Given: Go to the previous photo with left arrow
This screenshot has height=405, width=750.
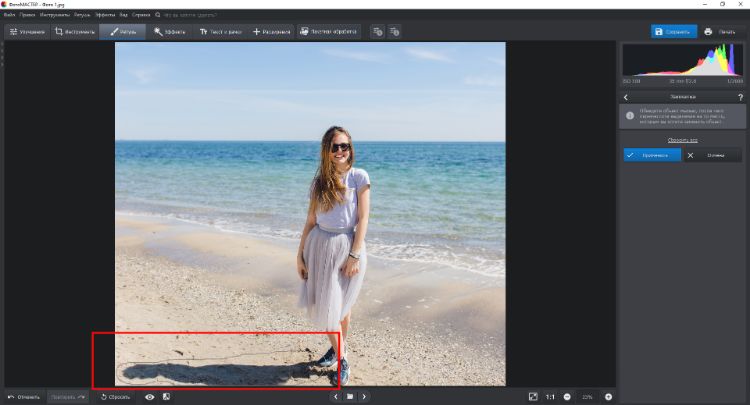Looking at the screenshot, I should click(336, 396).
